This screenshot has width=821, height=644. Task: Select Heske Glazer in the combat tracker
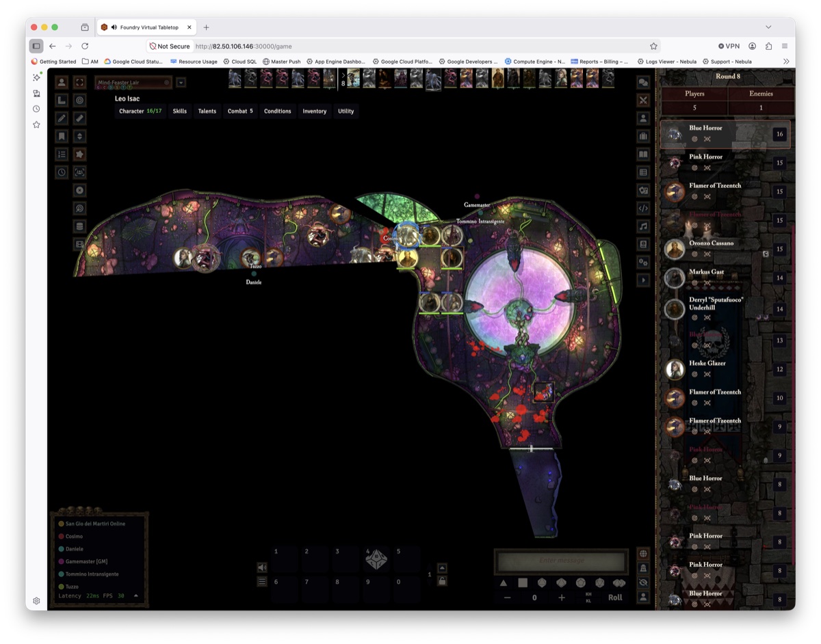[x=727, y=369]
